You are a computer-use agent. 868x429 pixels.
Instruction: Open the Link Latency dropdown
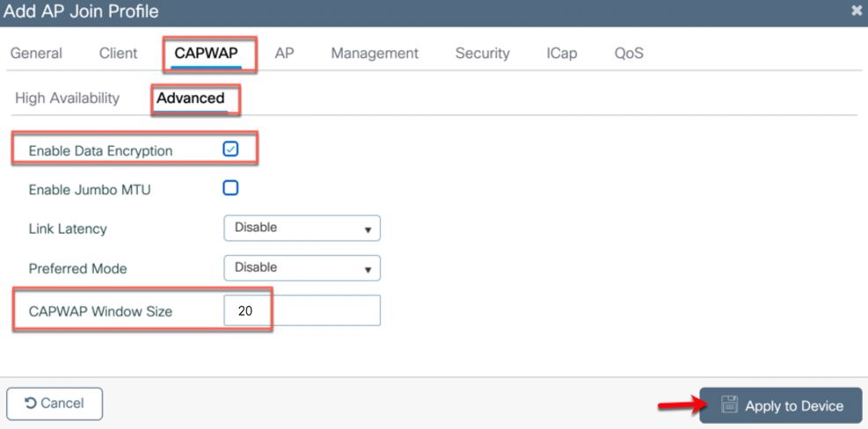pos(302,228)
